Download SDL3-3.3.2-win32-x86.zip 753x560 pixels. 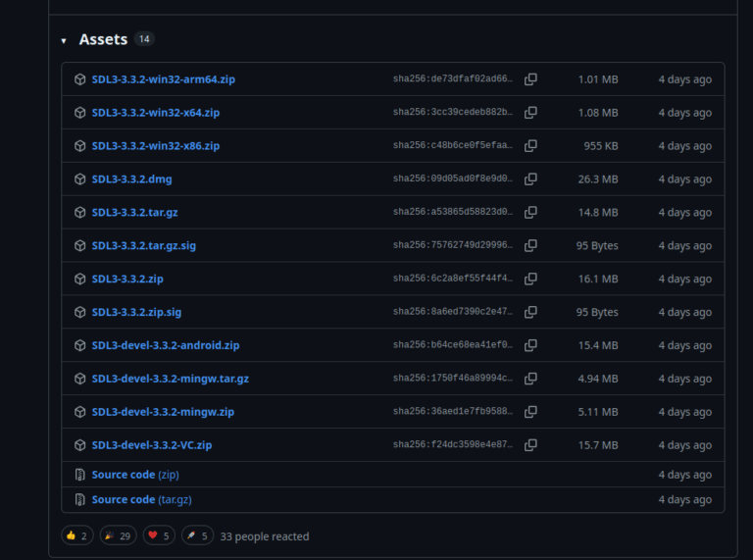point(155,146)
